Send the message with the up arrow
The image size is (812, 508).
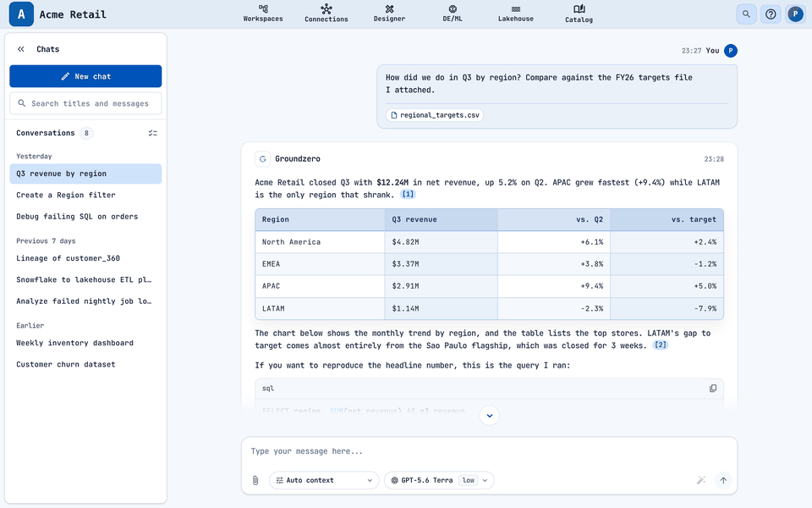[723, 481]
